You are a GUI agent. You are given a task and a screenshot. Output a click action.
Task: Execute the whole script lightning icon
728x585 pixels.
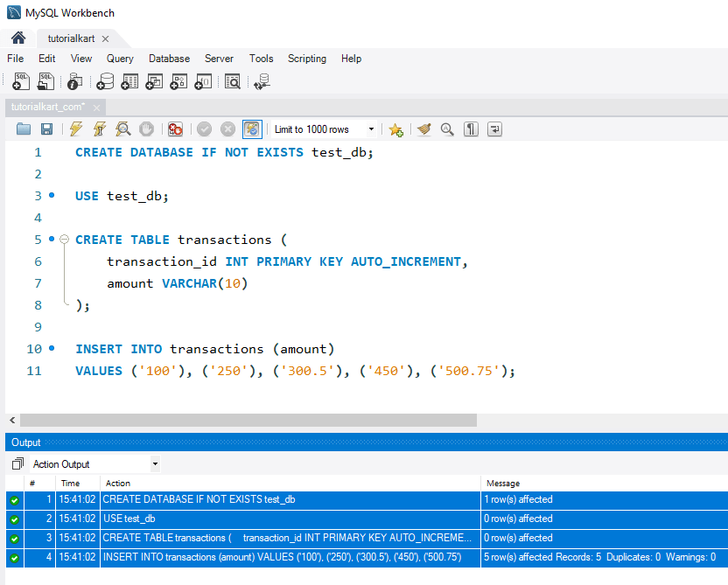coord(75,129)
